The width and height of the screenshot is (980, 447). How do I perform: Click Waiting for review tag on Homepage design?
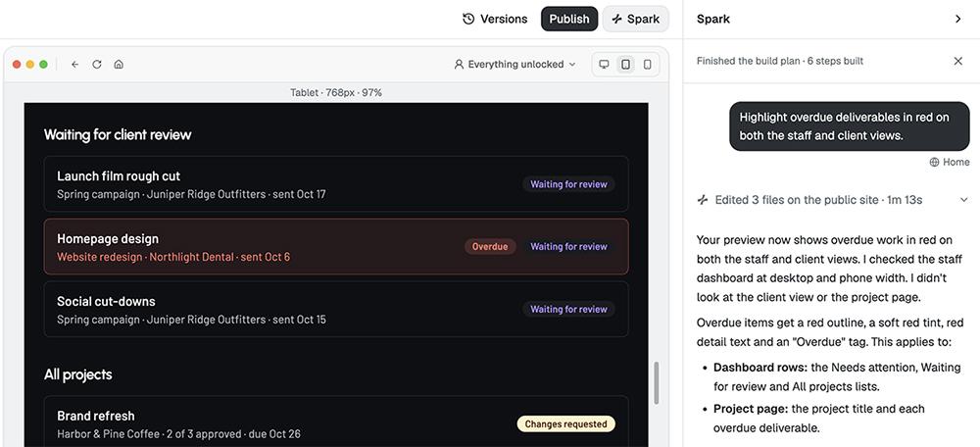coord(568,246)
